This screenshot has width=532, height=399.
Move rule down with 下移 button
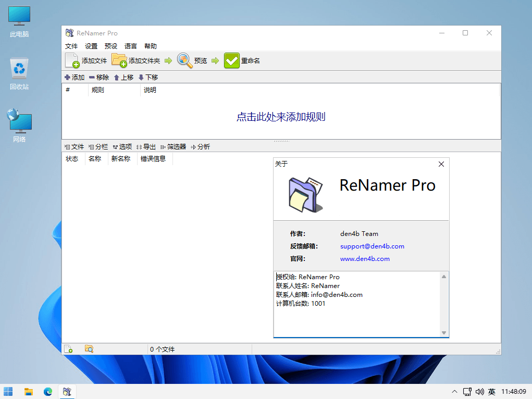[149, 78]
